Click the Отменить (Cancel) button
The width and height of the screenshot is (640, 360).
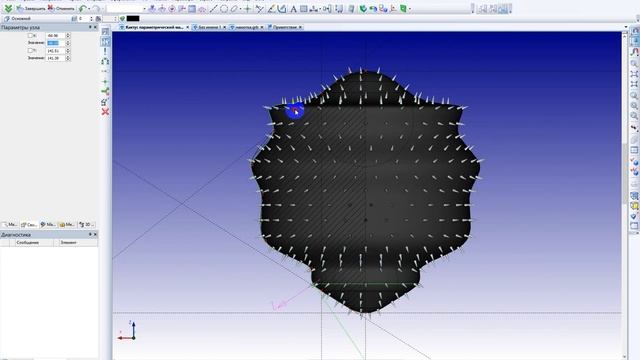(x=61, y=8)
